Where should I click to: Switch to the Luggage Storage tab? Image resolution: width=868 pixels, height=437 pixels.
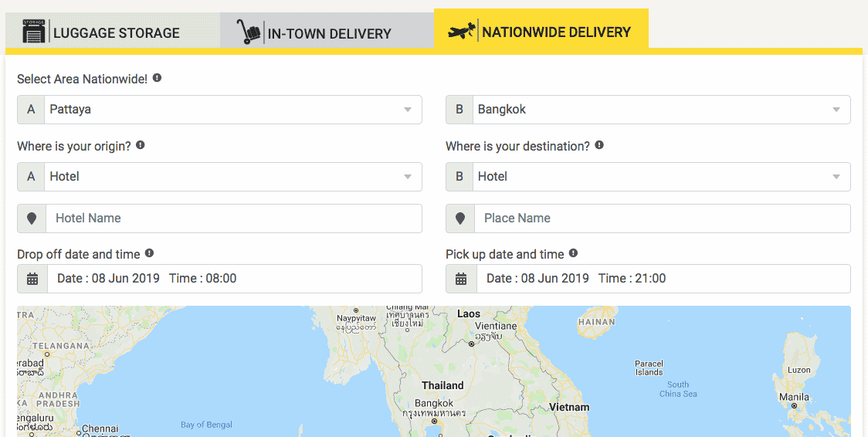pyautogui.click(x=113, y=31)
